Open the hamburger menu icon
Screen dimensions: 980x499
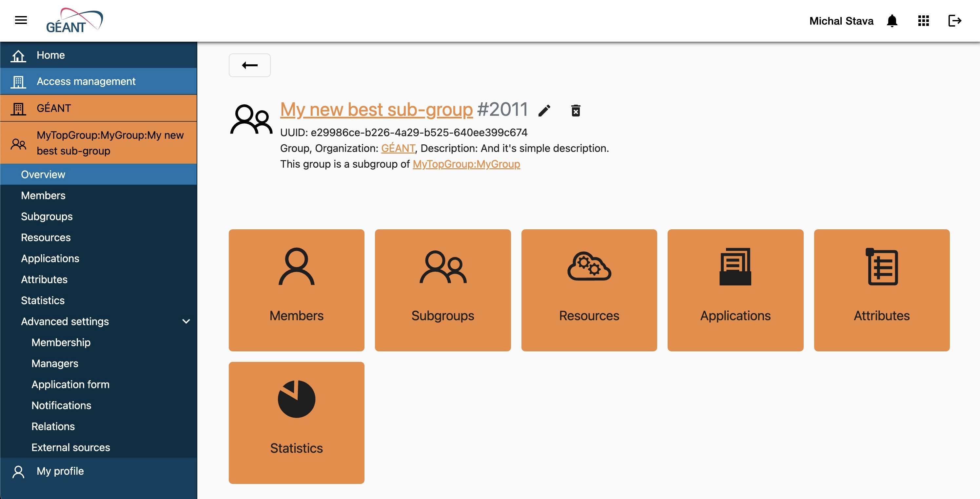21,20
